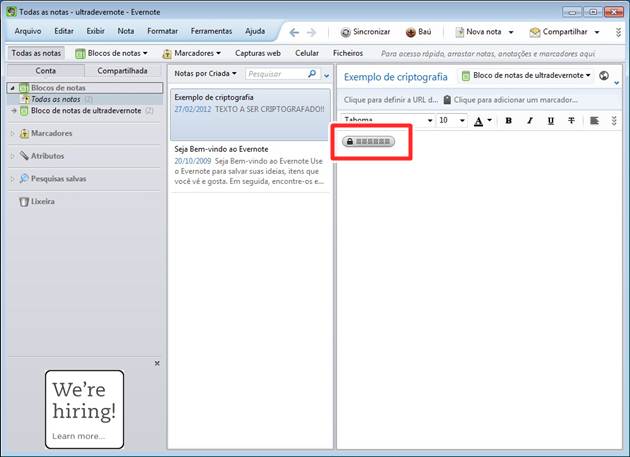630x457 pixels.
Task: Click the search magnifier icon
Action: [312, 74]
